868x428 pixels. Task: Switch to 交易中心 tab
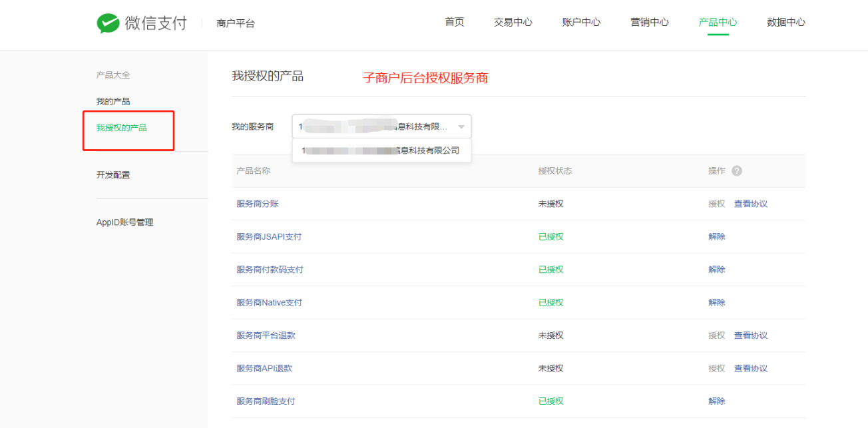pyautogui.click(x=513, y=22)
